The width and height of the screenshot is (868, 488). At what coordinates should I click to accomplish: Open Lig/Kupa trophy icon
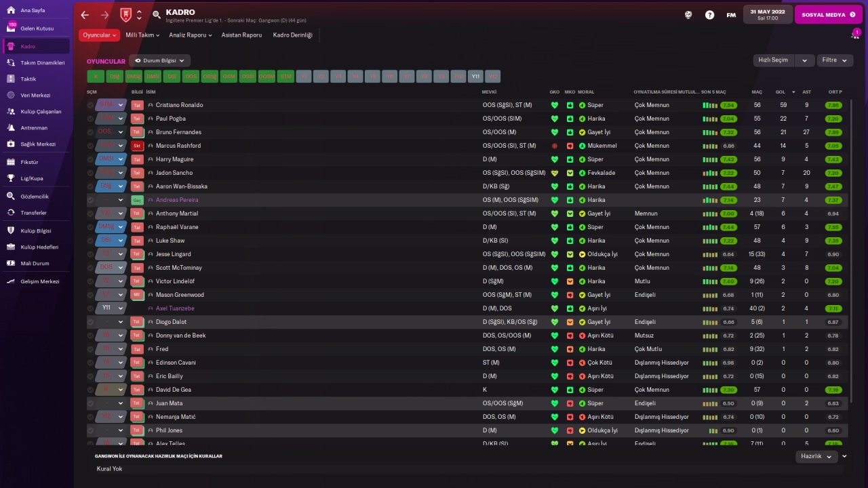pyautogui.click(x=11, y=178)
